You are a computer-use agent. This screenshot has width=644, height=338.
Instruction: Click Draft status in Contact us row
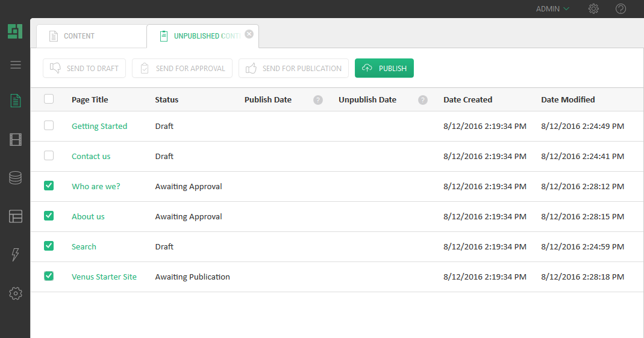pyautogui.click(x=164, y=157)
